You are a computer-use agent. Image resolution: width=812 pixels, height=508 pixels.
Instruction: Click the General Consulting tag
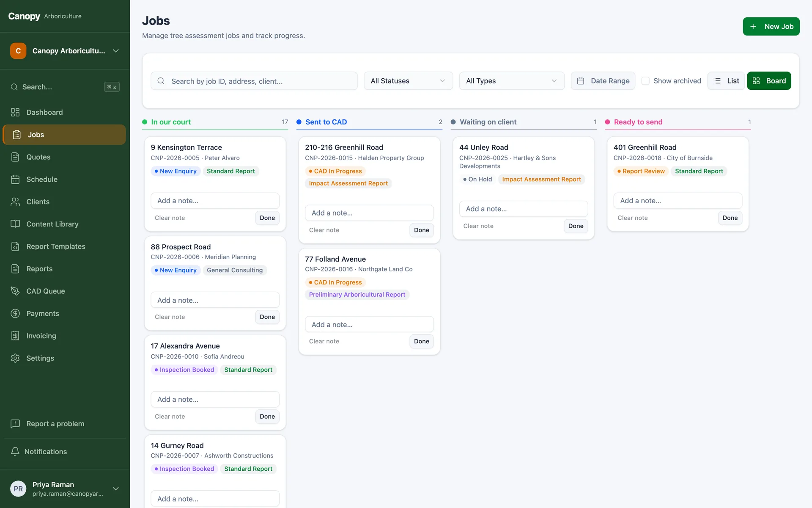pyautogui.click(x=235, y=270)
